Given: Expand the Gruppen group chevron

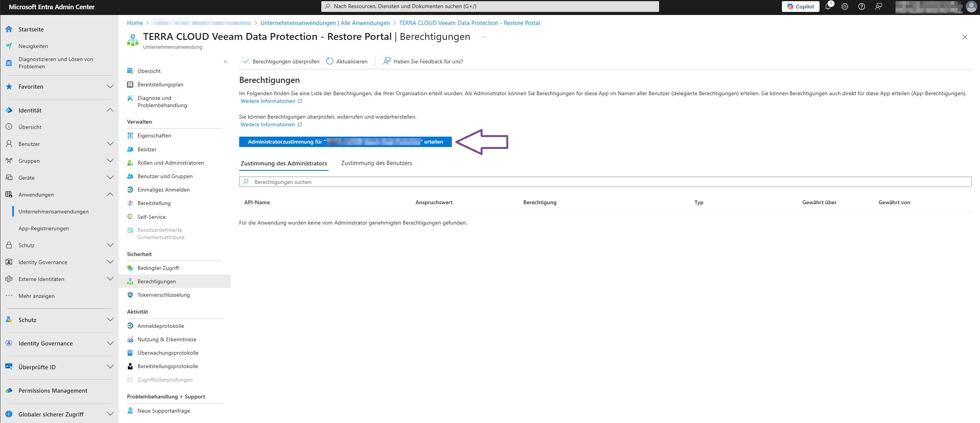Looking at the screenshot, I should click(x=110, y=161).
